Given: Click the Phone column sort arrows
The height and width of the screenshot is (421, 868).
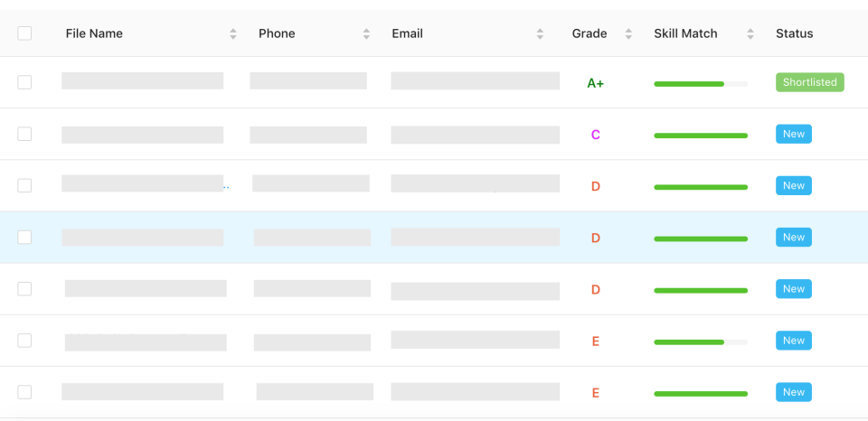Looking at the screenshot, I should [366, 34].
